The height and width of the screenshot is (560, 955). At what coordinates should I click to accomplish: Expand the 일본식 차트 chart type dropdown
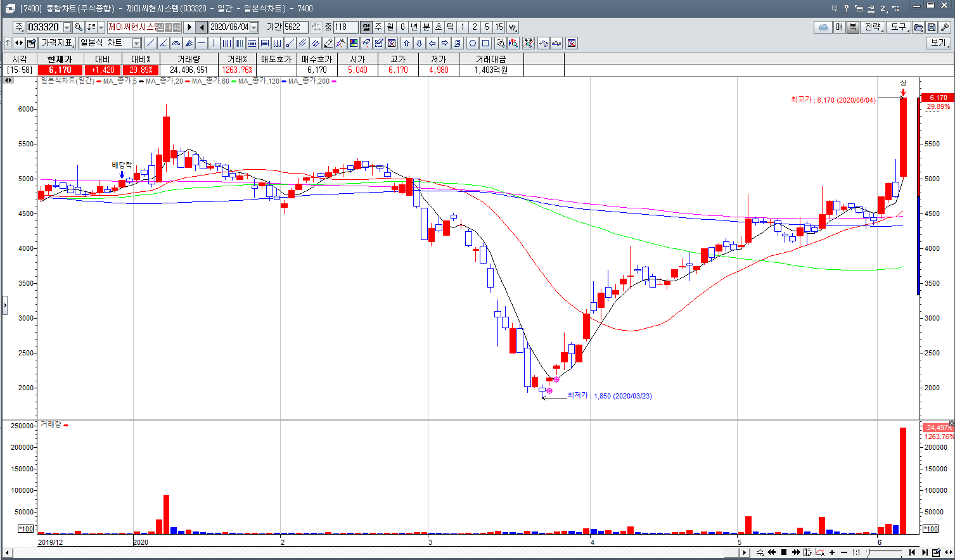pos(136,43)
